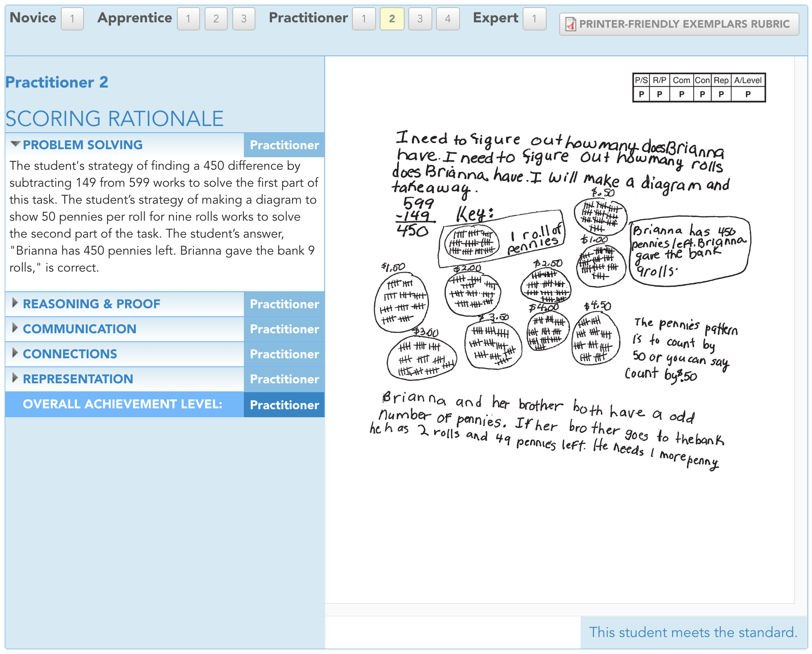Click the CONNECTIONS heading

point(70,354)
